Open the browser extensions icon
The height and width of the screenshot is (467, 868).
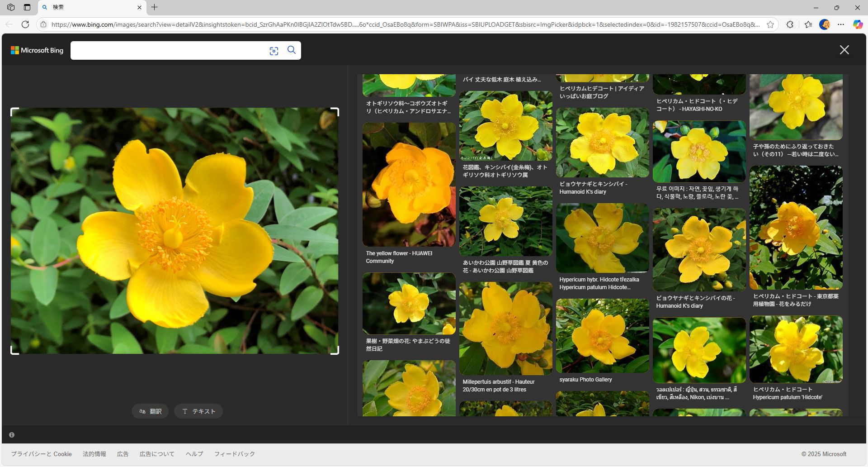pyautogui.click(x=790, y=24)
